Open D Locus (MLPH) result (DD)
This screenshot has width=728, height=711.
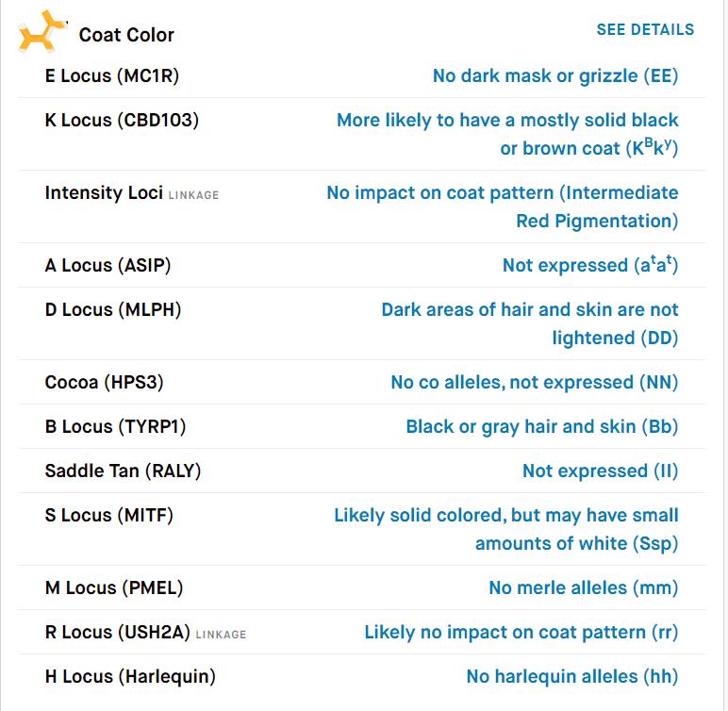530,323
